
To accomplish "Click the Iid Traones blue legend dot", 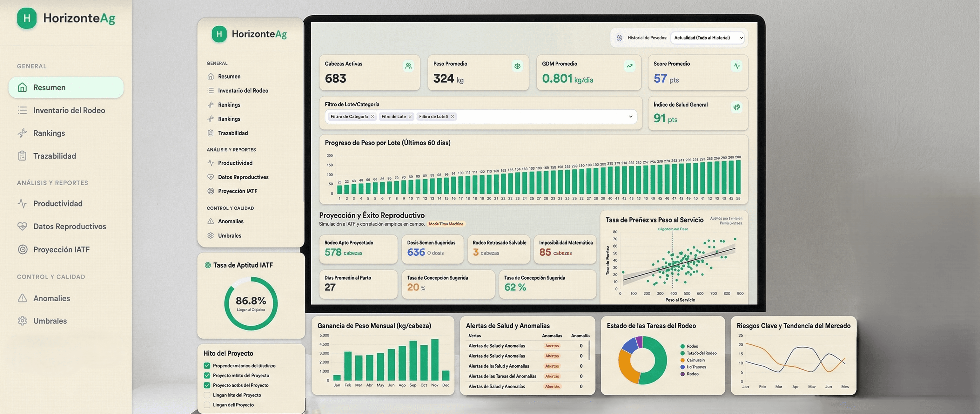I will pos(682,367).
